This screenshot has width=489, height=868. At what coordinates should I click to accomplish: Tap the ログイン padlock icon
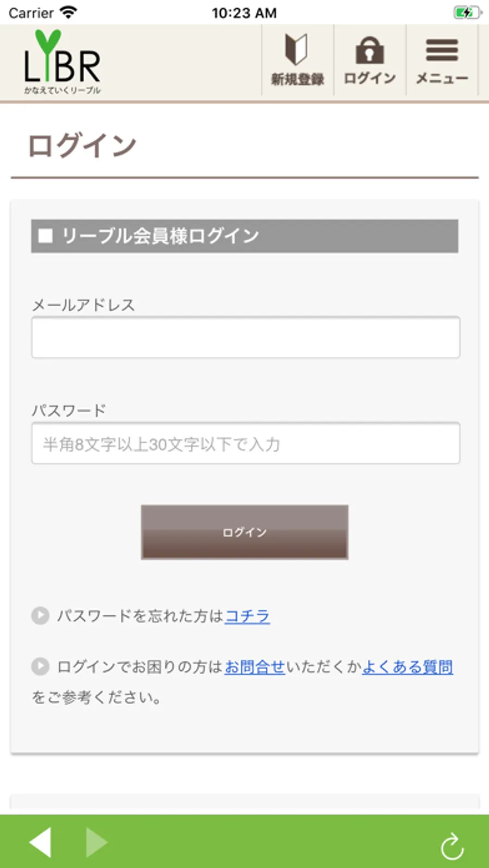click(369, 51)
